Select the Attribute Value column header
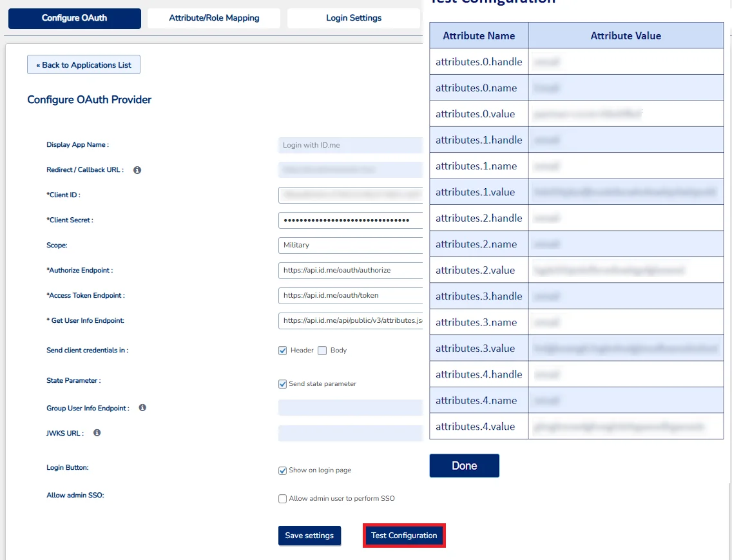 [x=626, y=35]
